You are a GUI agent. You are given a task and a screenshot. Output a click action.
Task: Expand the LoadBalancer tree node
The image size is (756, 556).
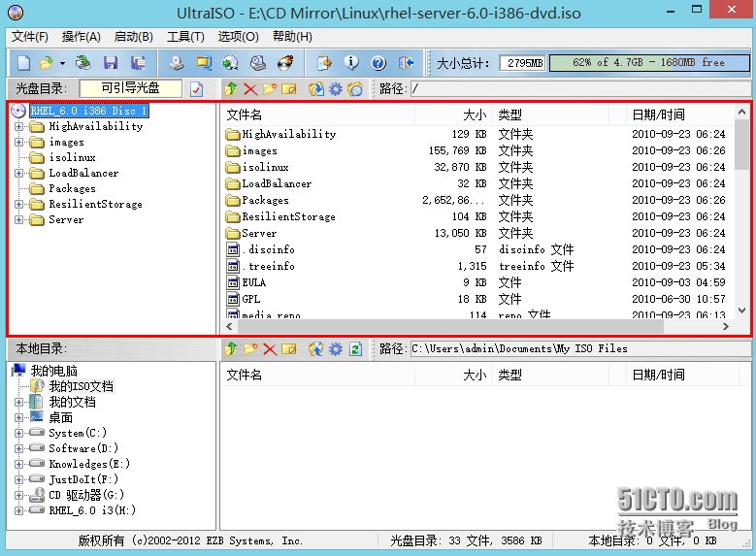click(18, 173)
